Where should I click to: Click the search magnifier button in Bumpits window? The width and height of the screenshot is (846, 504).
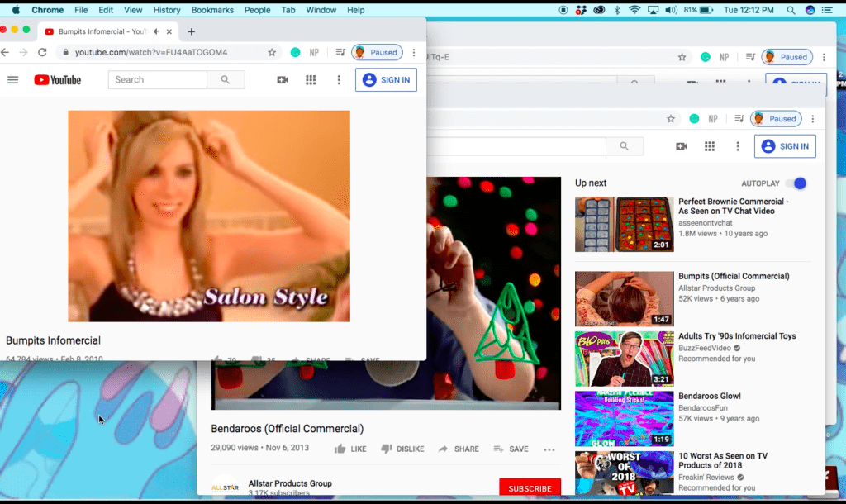[226, 80]
